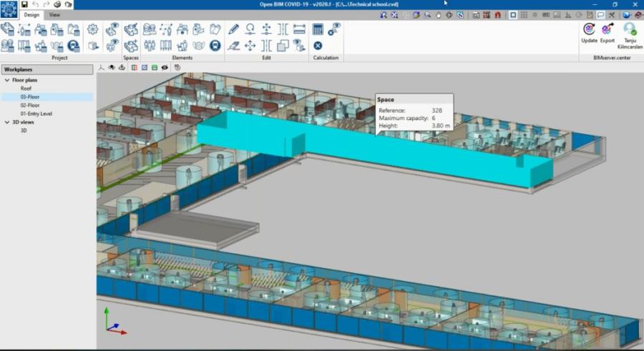Open the partition screens table in Project group
Screen dimensions: 644x351
pos(24,46)
